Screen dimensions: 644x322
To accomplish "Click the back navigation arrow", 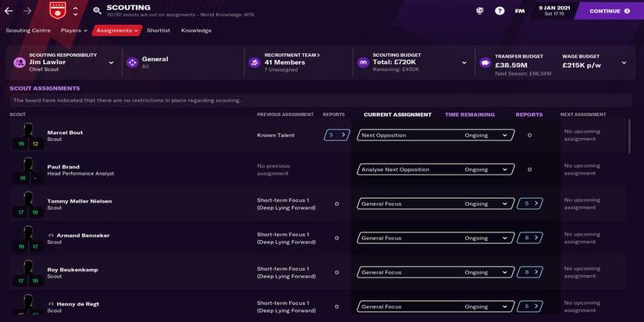I will [x=10, y=11].
